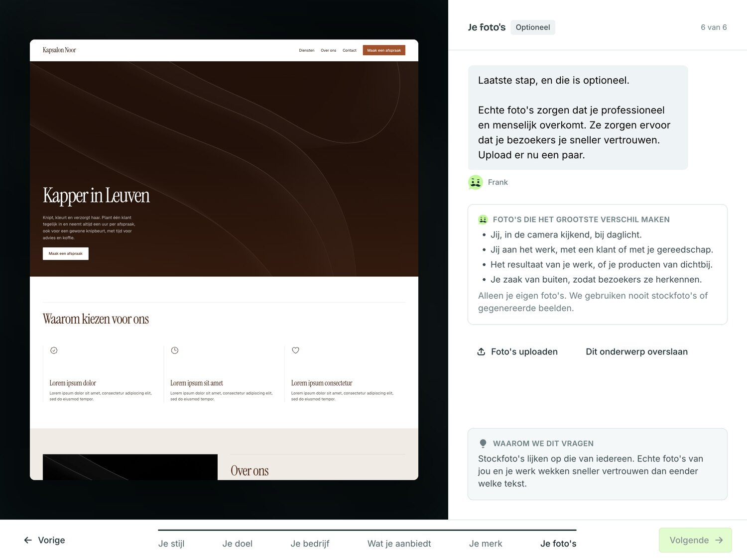Click Frank's green mustache avatar
This screenshot has height=560, width=747.
[x=476, y=182]
